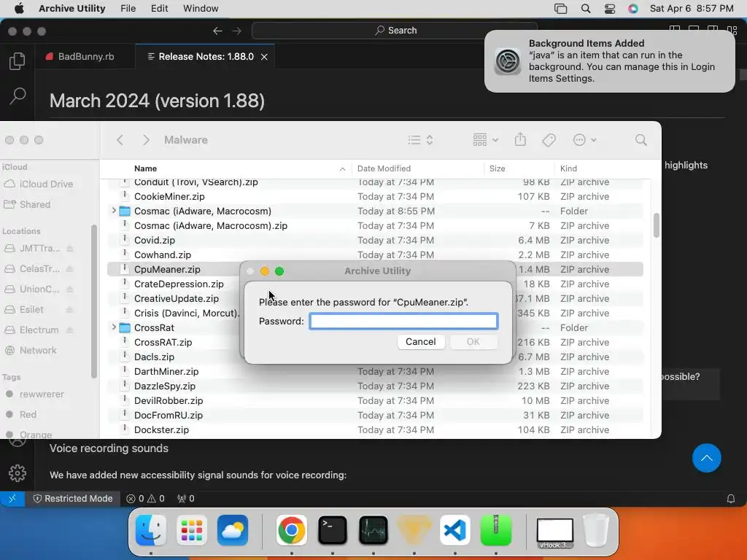Open Finder search magnifier
The image size is (747, 560).
tap(640, 140)
